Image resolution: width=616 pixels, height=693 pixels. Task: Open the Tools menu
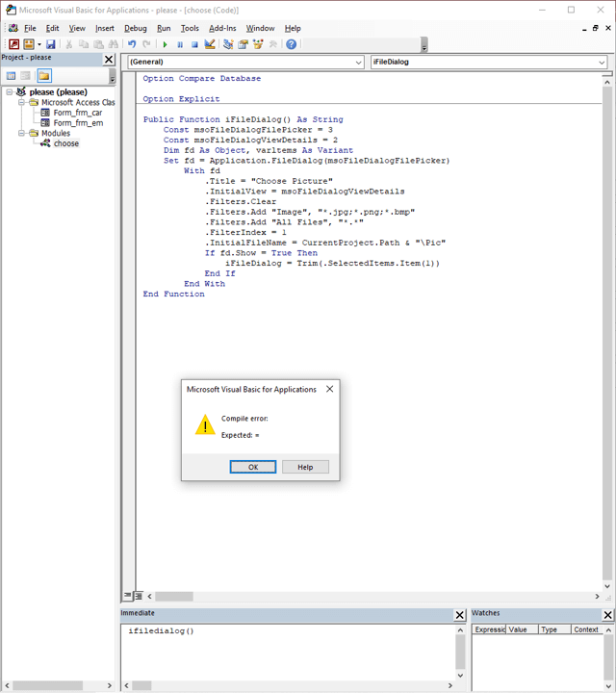click(x=190, y=28)
